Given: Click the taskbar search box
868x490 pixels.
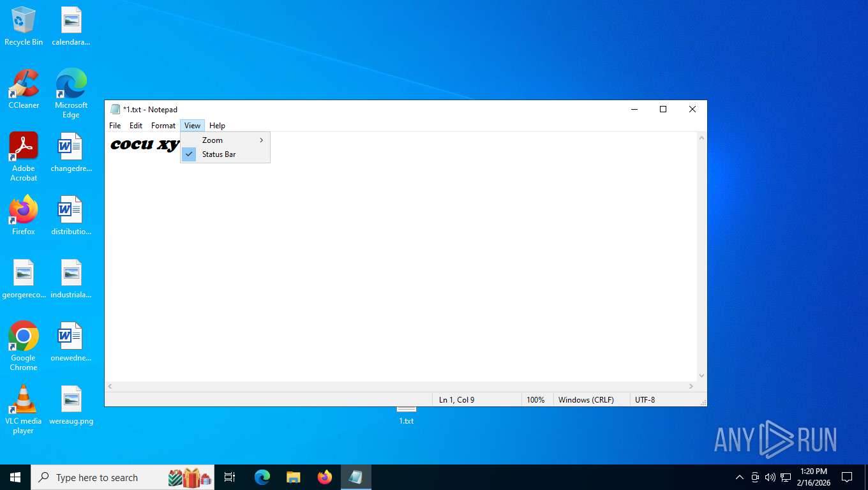Looking at the screenshot, I should point(123,477).
